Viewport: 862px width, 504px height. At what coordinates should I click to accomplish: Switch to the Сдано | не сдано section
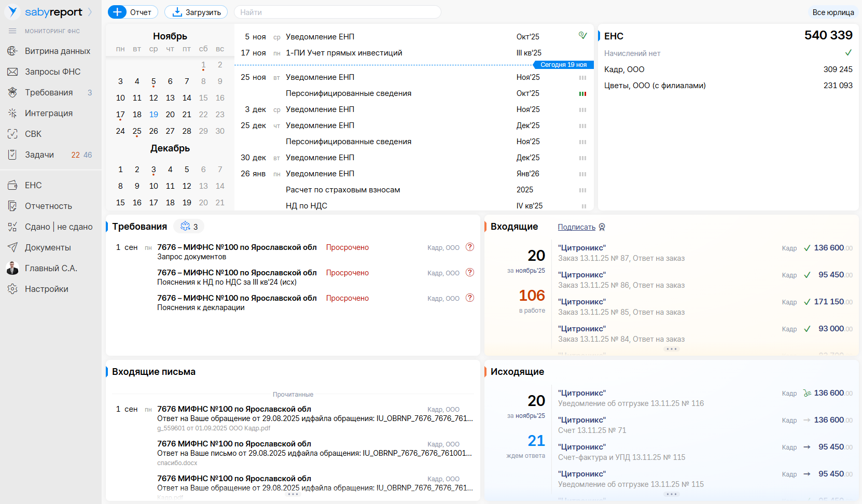tap(59, 227)
